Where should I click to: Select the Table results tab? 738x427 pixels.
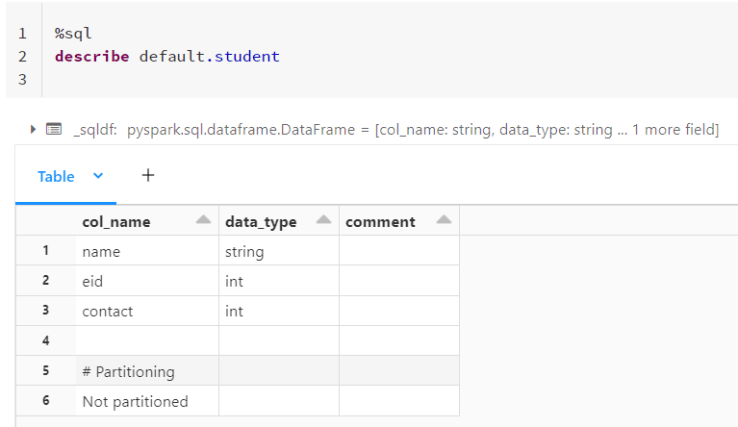(56, 176)
